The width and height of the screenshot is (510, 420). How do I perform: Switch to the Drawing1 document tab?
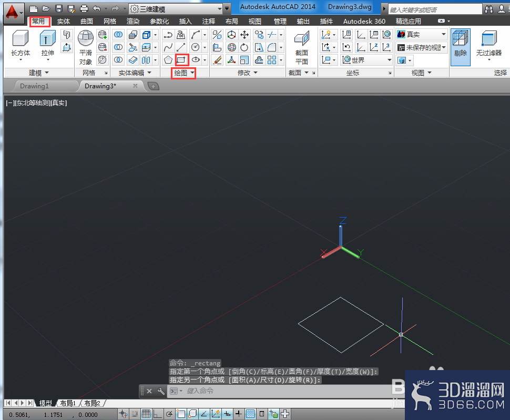click(34, 86)
